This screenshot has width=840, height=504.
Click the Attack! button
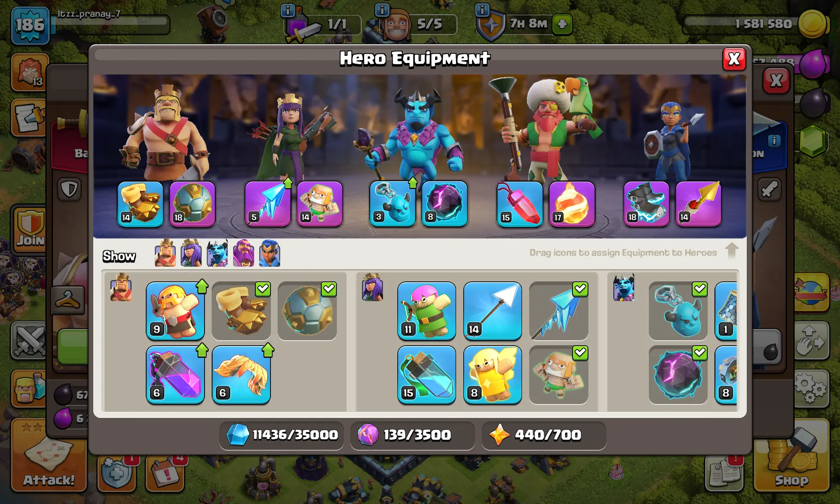pos(49,455)
